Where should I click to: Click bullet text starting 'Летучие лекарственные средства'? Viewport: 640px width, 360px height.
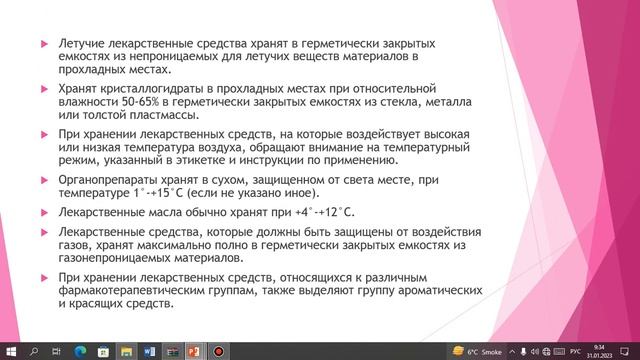pos(247,56)
